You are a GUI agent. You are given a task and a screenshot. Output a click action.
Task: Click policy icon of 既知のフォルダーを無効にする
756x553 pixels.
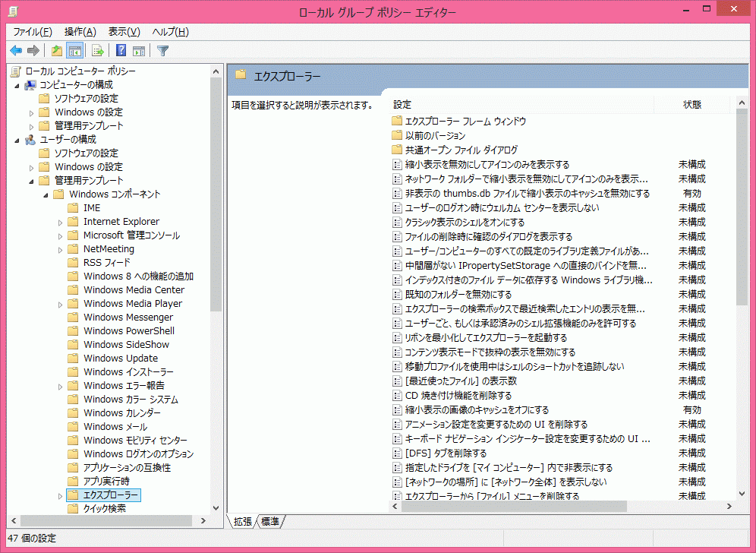pos(397,295)
